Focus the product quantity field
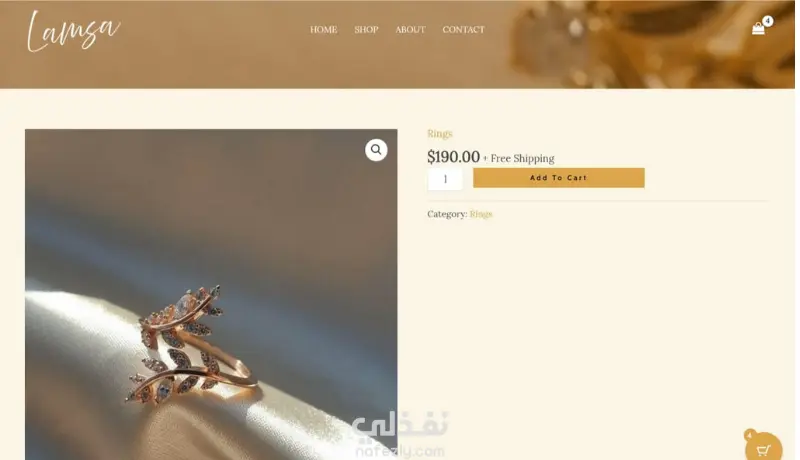The height and width of the screenshot is (460, 800). 445,179
